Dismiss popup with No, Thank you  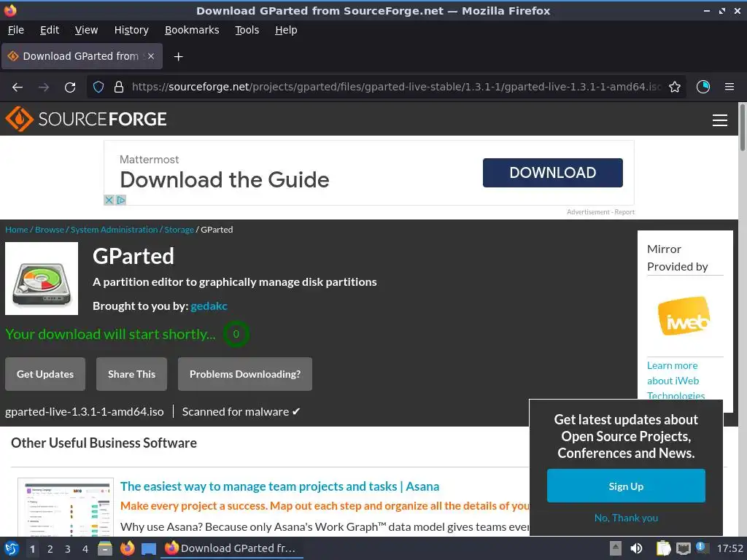[x=626, y=518]
